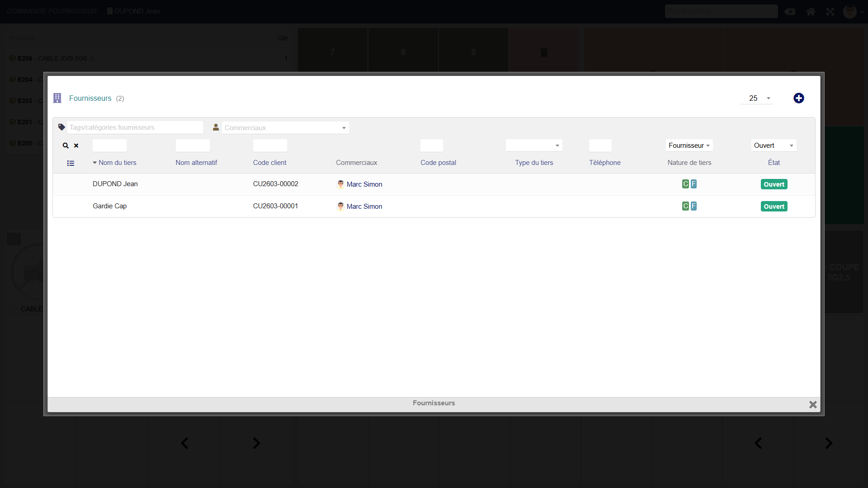Open the Type du tiers filter dropdown
This screenshot has width=868, height=488.
pyautogui.click(x=533, y=145)
